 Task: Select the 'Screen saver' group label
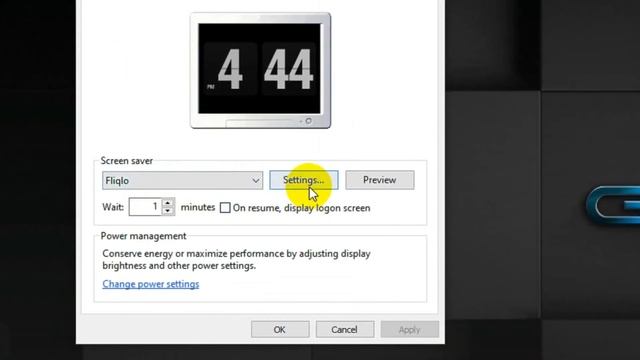click(127, 161)
